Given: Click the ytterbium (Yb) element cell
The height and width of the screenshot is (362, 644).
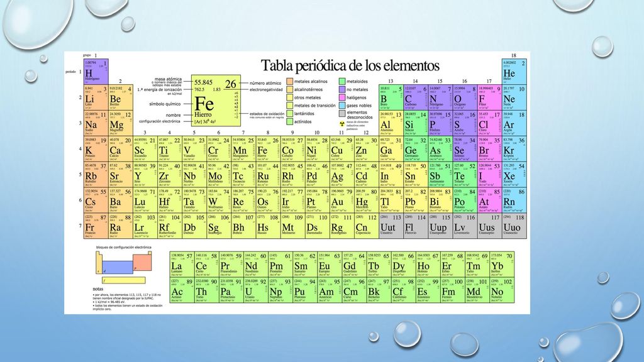Looking at the screenshot, I should pyautogui.click(x=502, y=265).
